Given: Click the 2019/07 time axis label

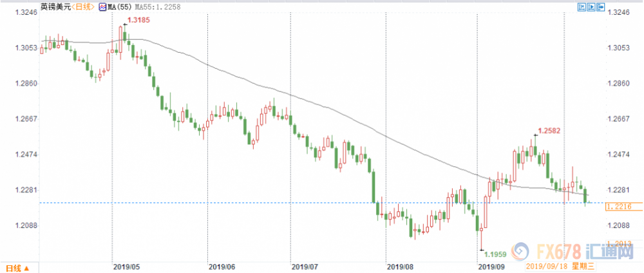Looking at the screenshot, I should point(305,267).
